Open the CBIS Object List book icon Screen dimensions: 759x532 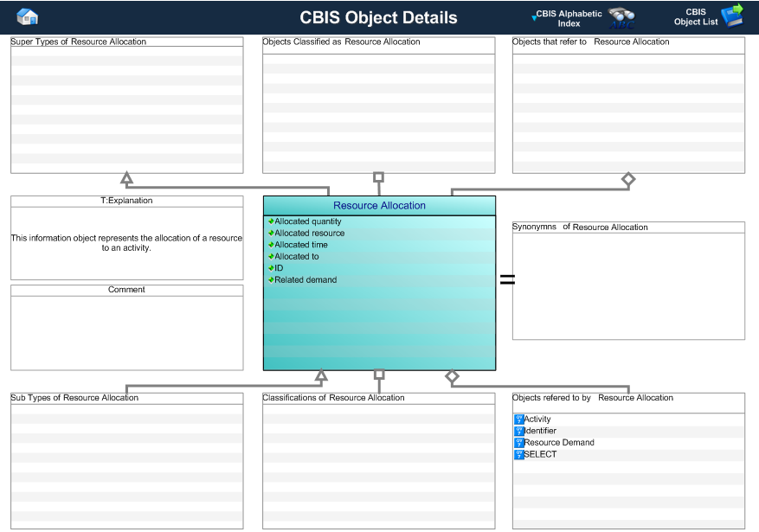tap(732, 16)
